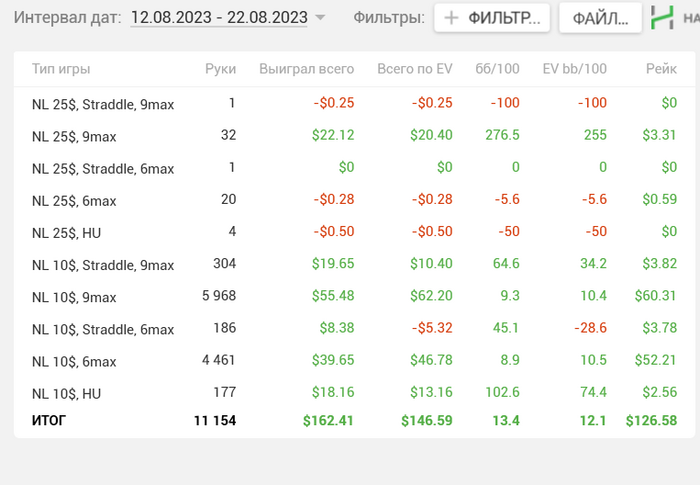Image resolution: width=700 pixels, height=485 pixels.
Task: Click the plus icon in filter button
Action: [x=451, y=18]
